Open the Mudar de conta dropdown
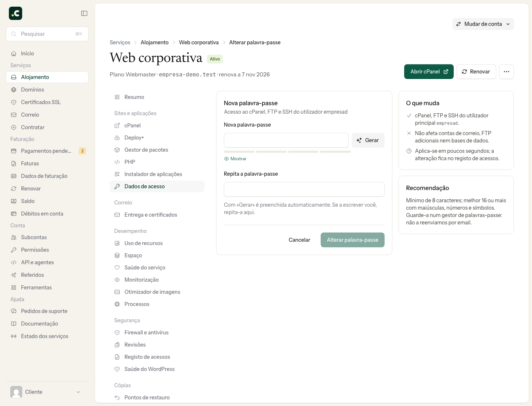 [483, 24]
